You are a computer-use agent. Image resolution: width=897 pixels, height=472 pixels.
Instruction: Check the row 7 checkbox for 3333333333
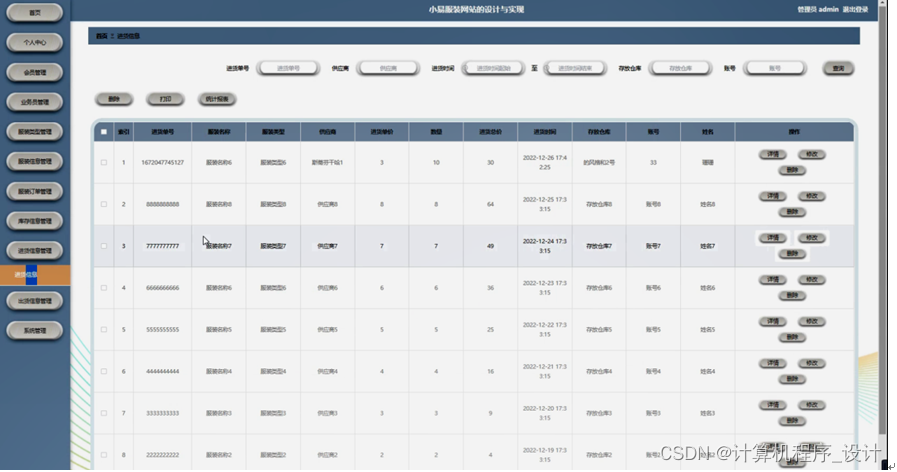click(x=104, y=413)
